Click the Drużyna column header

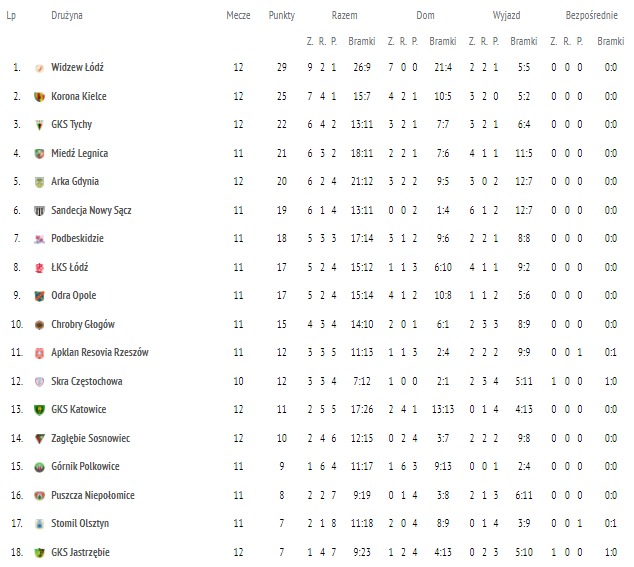point(67,17)
